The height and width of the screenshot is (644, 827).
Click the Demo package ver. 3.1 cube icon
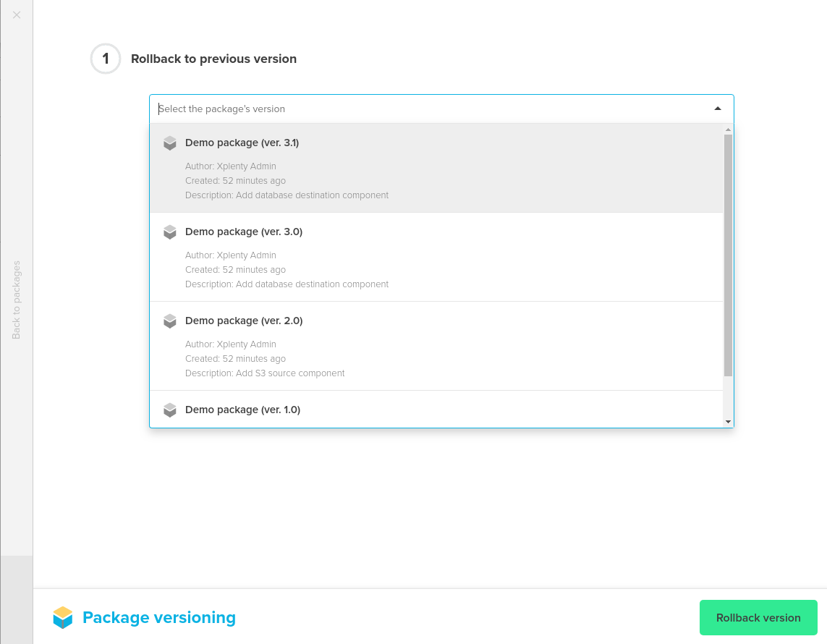169,143
